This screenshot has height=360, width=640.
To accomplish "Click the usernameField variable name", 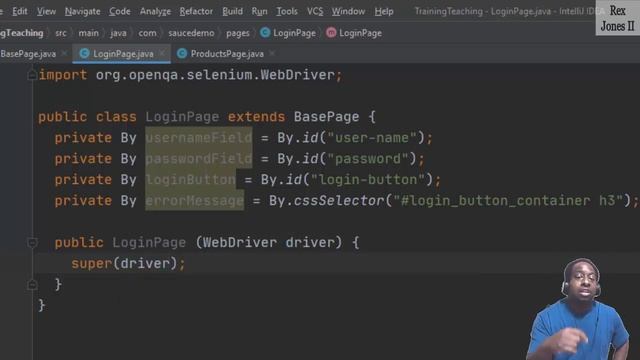I will pyautogui.click(x=199, y=138).
